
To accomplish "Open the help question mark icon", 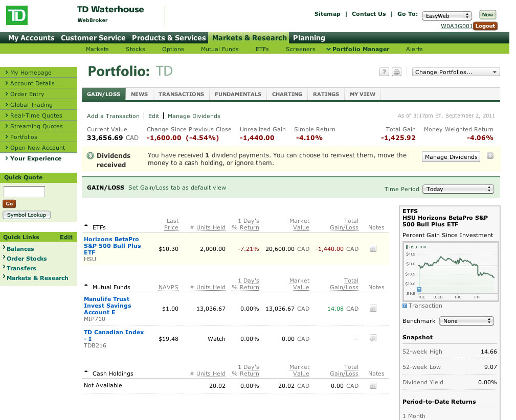I will click(384, 72).
